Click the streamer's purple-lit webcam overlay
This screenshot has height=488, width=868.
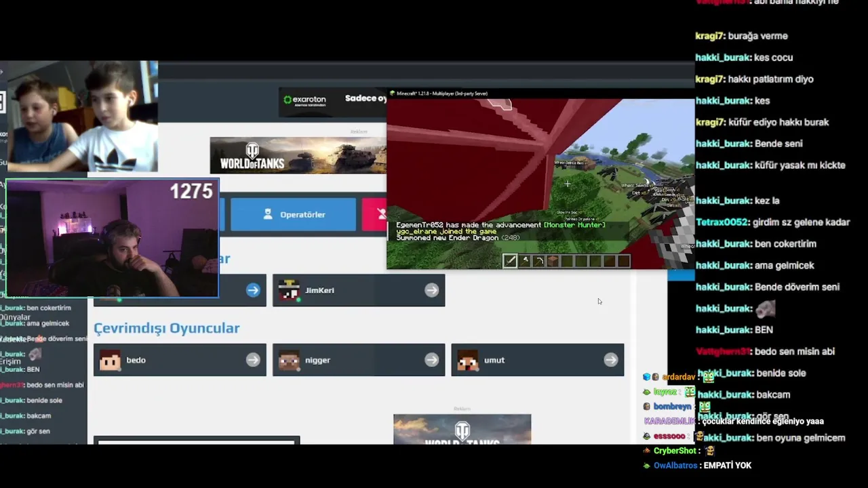(x=112, y=239)
